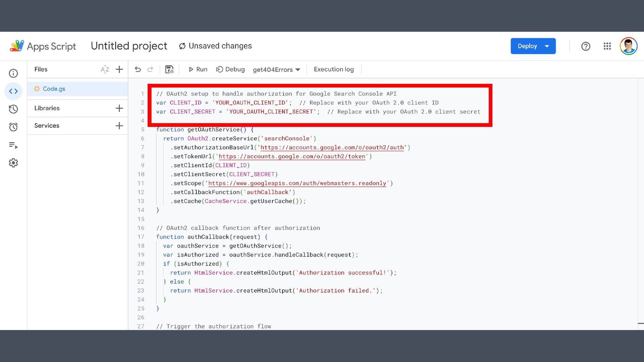Image resolution: width=644 pixels, height=362 pixels.
Task: Open the project Overview info icon
Action: pos(13,73)
